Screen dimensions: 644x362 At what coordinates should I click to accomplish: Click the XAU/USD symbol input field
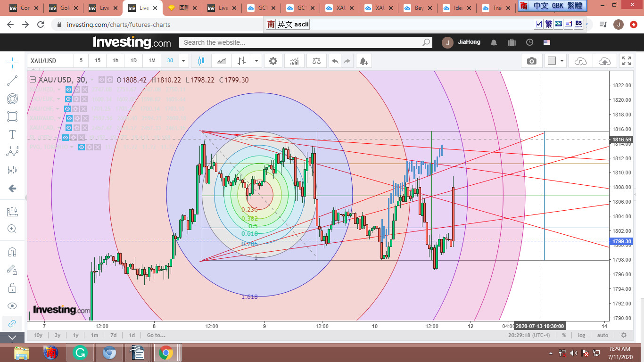50,61
